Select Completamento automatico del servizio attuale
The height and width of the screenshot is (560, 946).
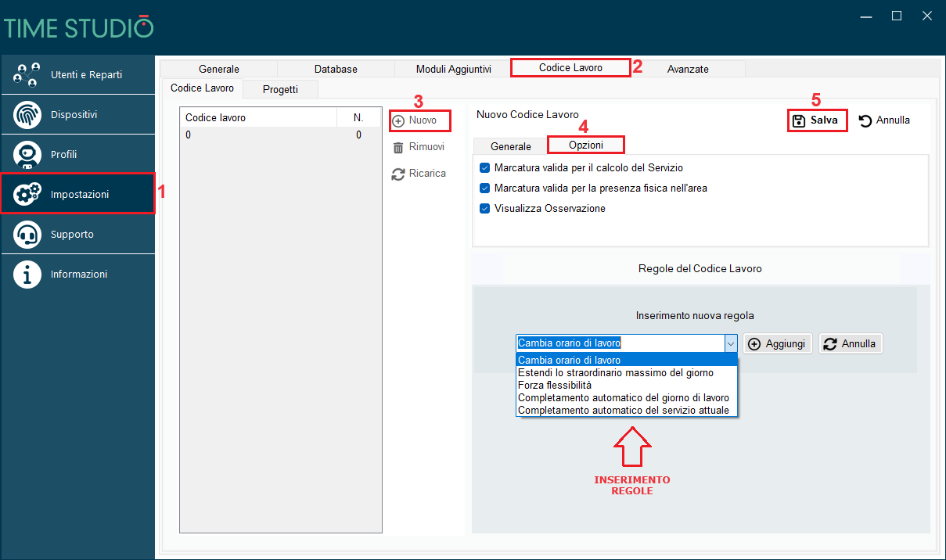(x=627, y=410)
